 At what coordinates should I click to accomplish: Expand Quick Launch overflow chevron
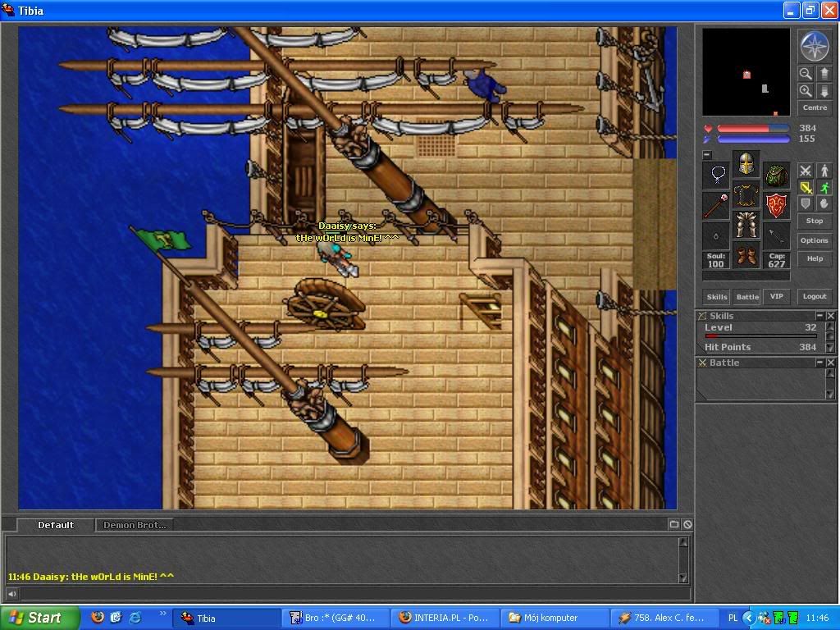coord(163,614)
